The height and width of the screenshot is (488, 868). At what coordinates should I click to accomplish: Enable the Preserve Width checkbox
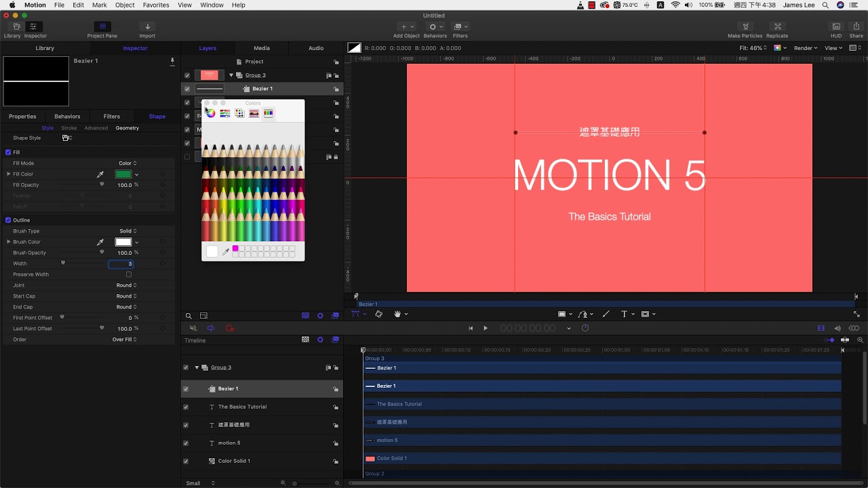129,274
